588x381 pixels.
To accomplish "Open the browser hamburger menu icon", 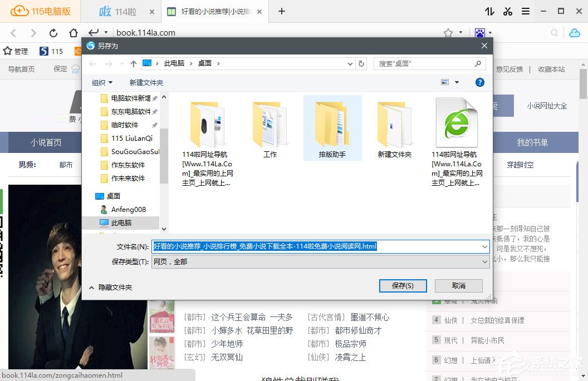I will pyautogui.click(x=526, y=11).
